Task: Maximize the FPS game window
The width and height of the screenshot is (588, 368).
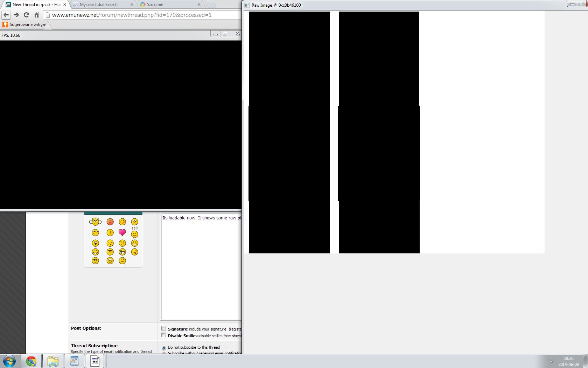Action: (x=225, y=34)
